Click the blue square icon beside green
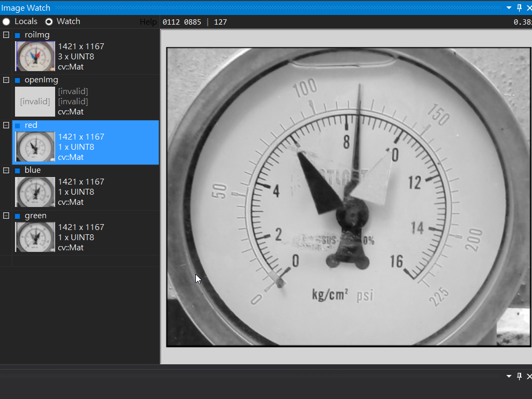The height and width of the screenshot is (399, 532). [x=18, y=216]
